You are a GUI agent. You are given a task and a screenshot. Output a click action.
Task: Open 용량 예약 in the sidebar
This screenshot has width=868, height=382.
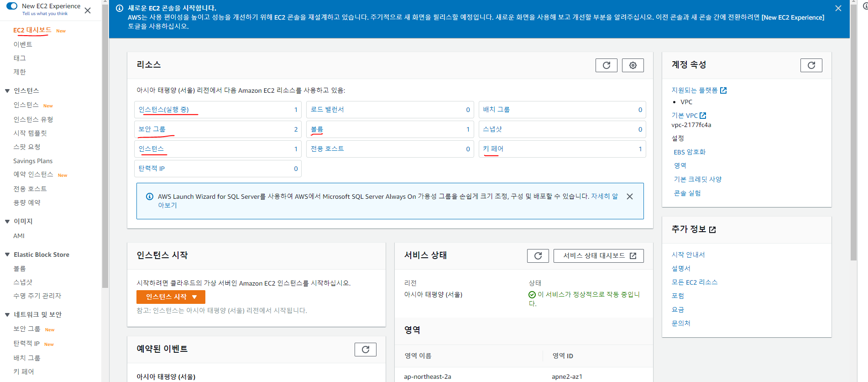coord(27,202)
